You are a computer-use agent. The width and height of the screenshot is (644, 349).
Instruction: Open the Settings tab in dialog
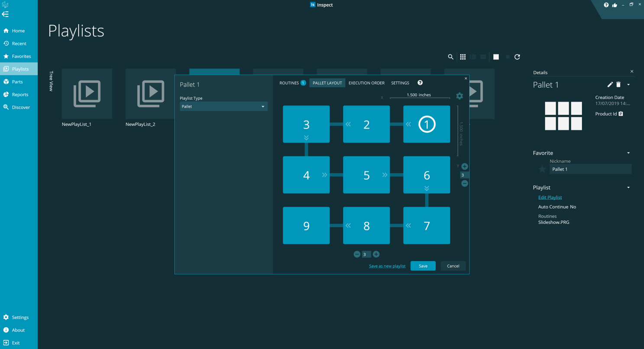(x=400, y=83)
